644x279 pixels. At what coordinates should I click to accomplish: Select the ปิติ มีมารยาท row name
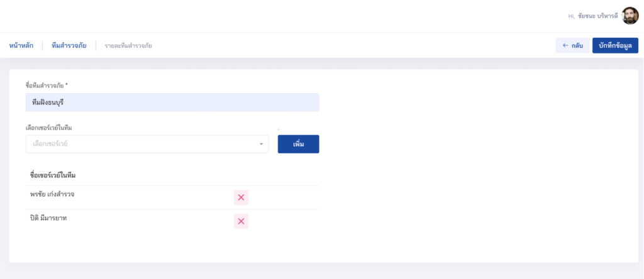(x=48, y=218)
